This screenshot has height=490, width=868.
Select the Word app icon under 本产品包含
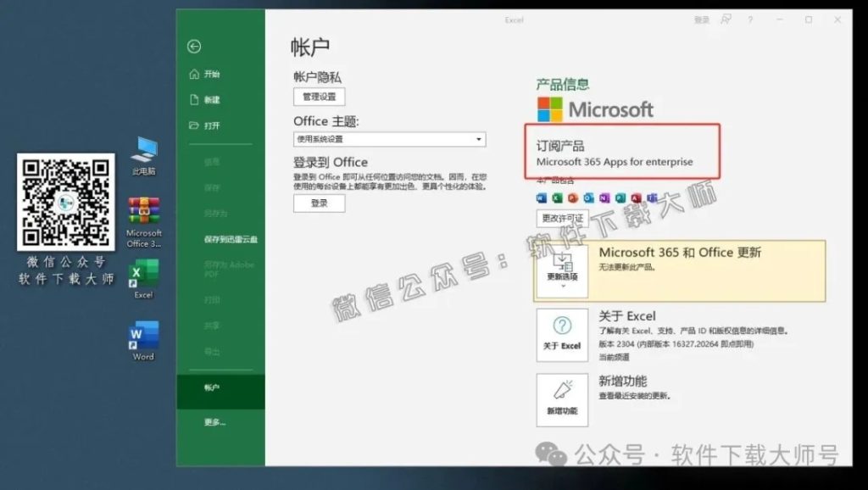point(541,198)
